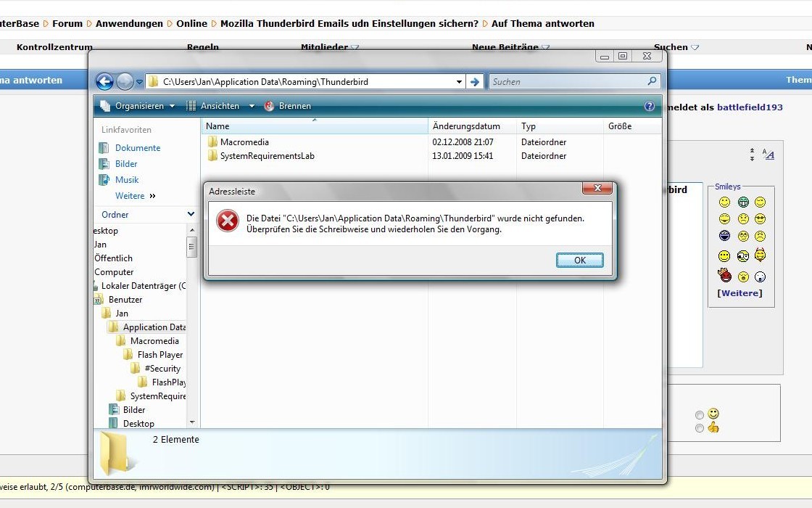
Task: Sort by the Änderungsdatum column
Action: point(472,126)
